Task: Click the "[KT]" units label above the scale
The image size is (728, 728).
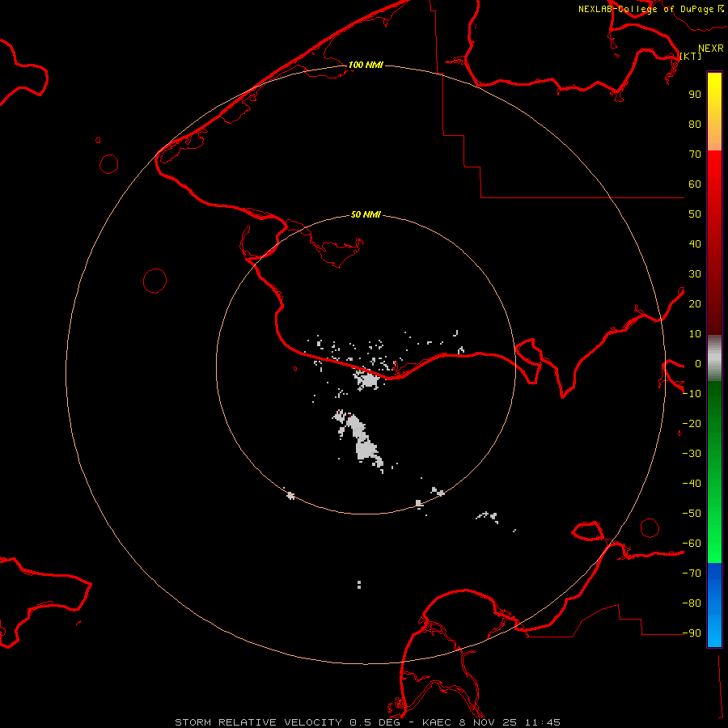Action: coord(691,56)
